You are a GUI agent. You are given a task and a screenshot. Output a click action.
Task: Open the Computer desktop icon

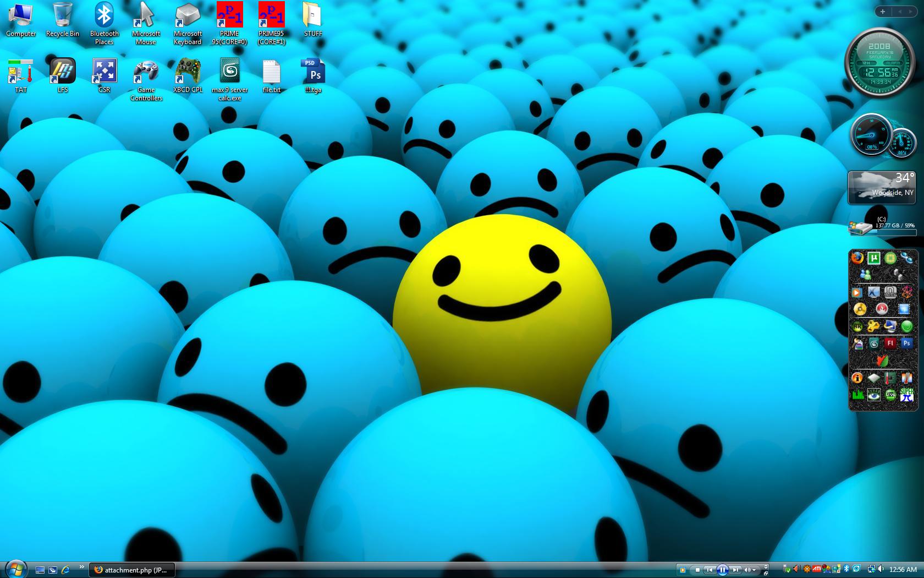(x=21, y=20)
